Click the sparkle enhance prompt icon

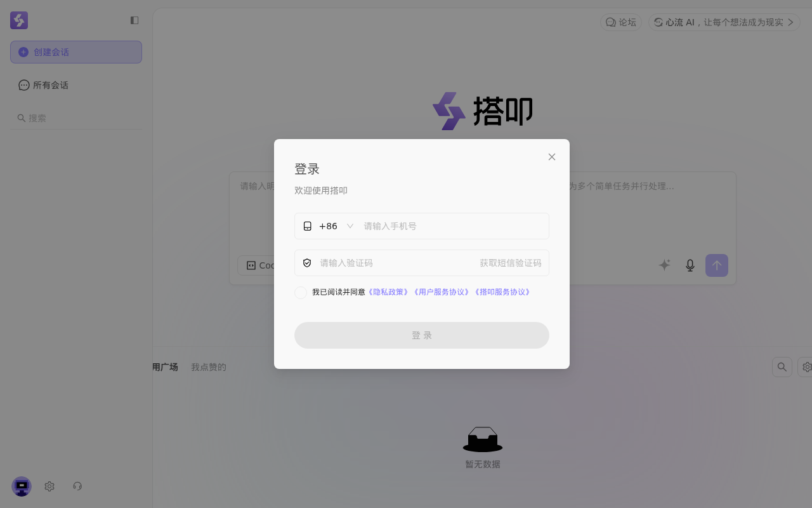coord(664,265)
